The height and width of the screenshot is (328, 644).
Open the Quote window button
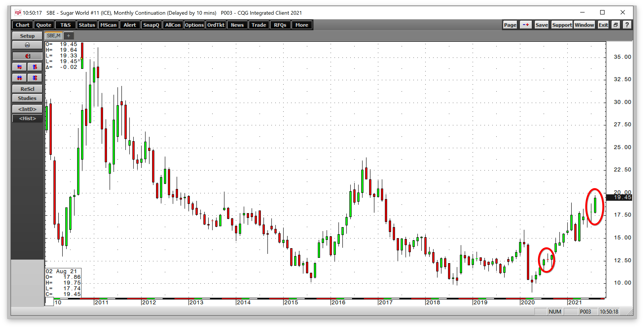pos(44,25)
